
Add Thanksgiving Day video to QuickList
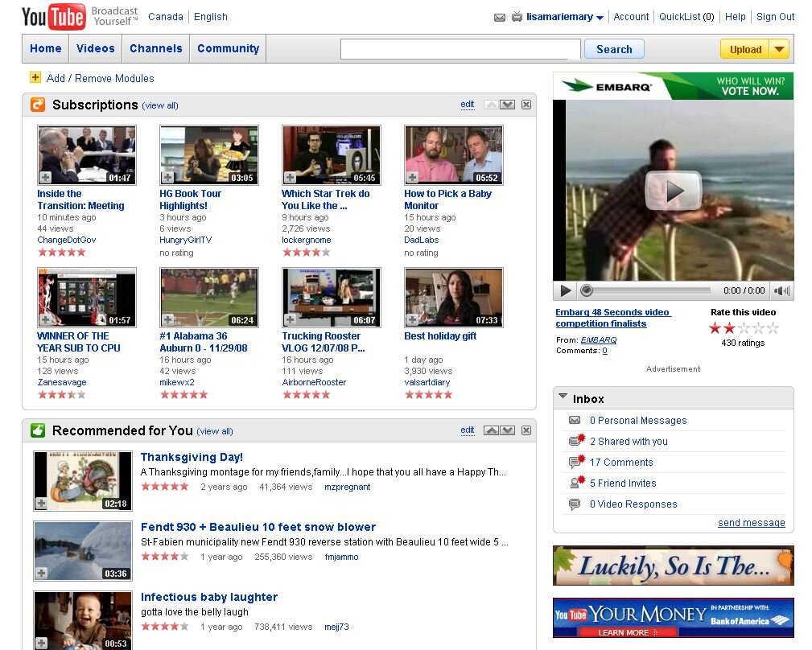pyautogui.click(x=41, y=504)
